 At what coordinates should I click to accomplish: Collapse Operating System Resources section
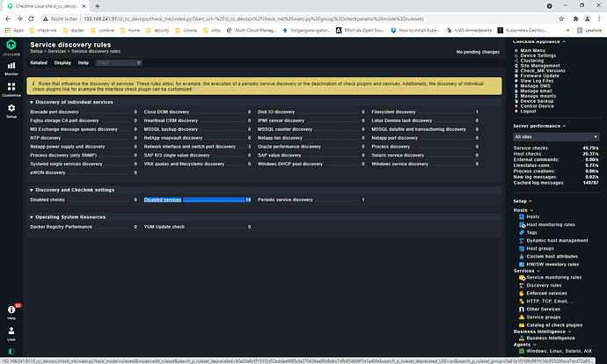pos(32,217)
